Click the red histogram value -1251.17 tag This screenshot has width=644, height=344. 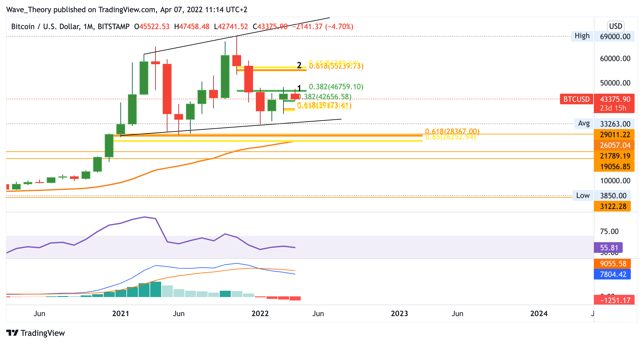pyautogui.click(x=615, y=300)
